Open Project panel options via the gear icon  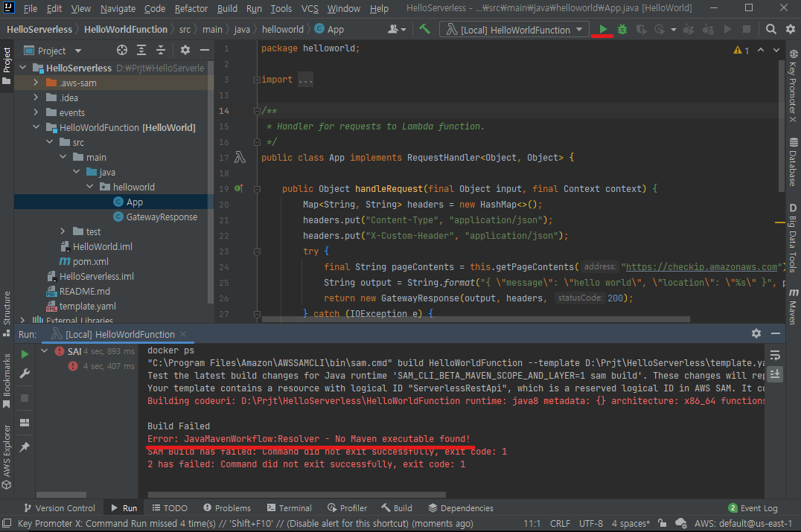185,50
